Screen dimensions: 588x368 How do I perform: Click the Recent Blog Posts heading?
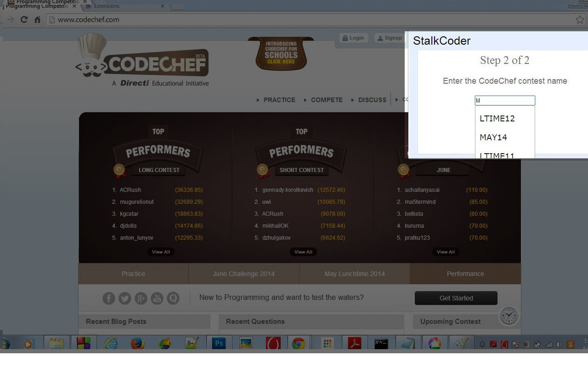pos(116,322)
